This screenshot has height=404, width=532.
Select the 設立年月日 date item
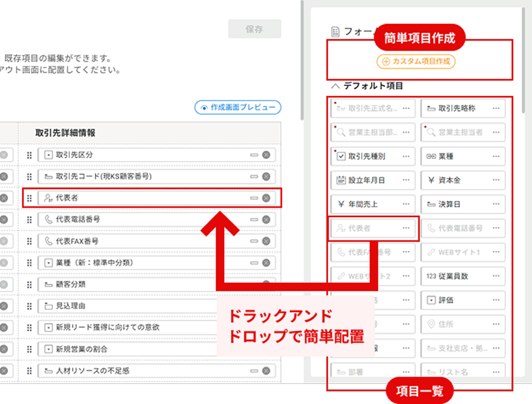(366, 181)
